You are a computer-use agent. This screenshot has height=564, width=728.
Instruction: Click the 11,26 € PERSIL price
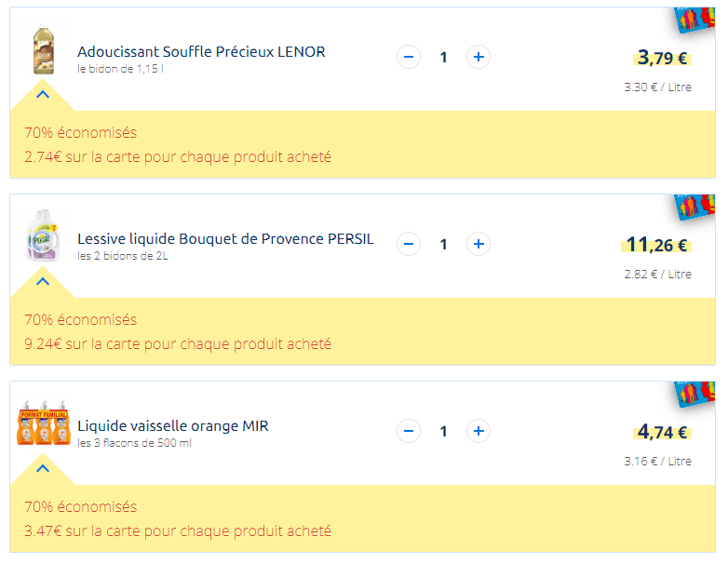coord(656,245)
